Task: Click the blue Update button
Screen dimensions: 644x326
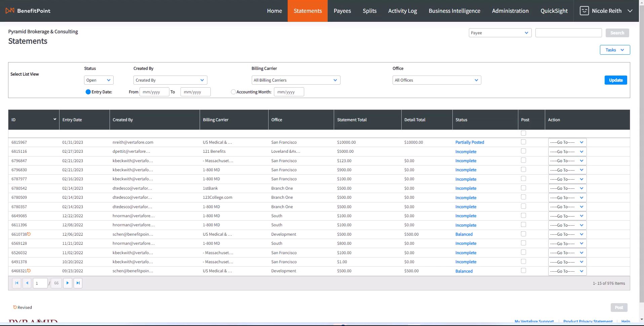Action: click(615, 80)
